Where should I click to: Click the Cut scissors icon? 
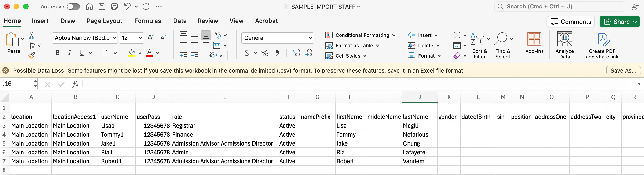(31, 35)
